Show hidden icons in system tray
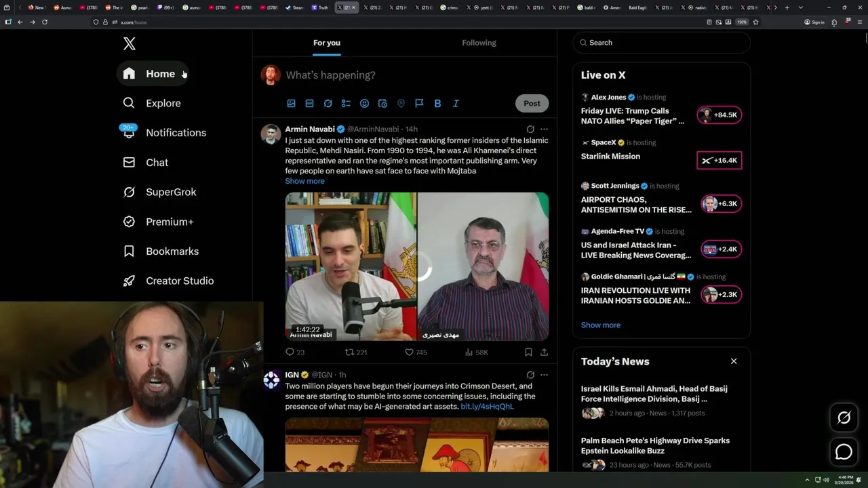 point(807,480)
